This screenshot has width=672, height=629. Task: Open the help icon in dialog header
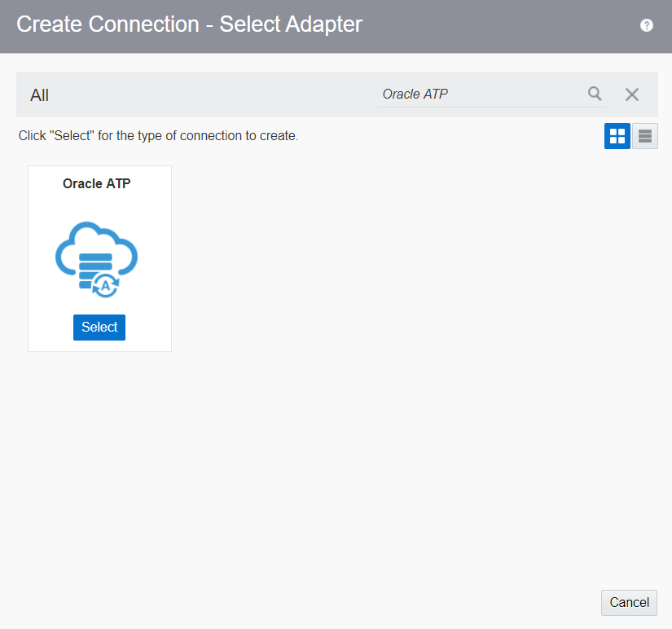646,25
